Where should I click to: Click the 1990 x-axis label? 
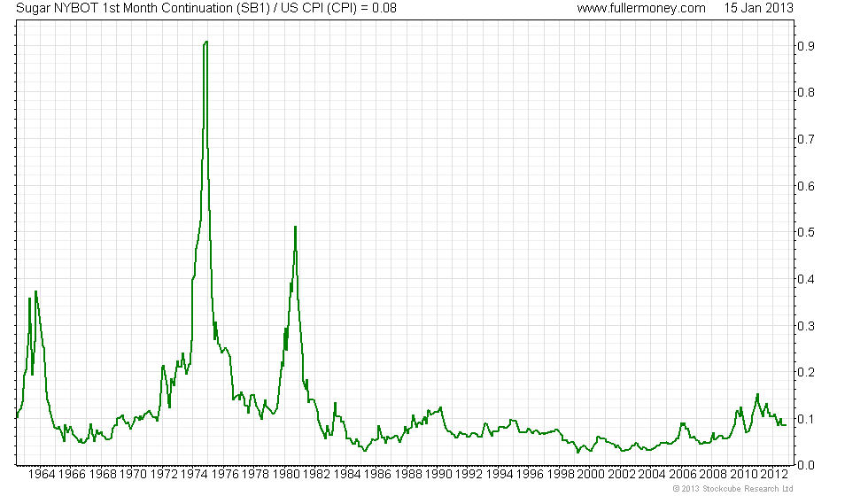click(x=438, y=475)
